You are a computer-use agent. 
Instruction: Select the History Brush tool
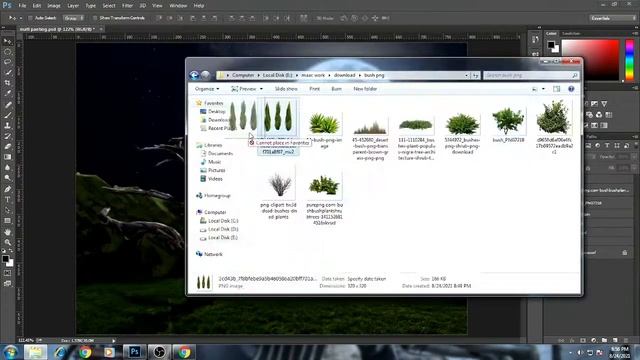[7, 136]
